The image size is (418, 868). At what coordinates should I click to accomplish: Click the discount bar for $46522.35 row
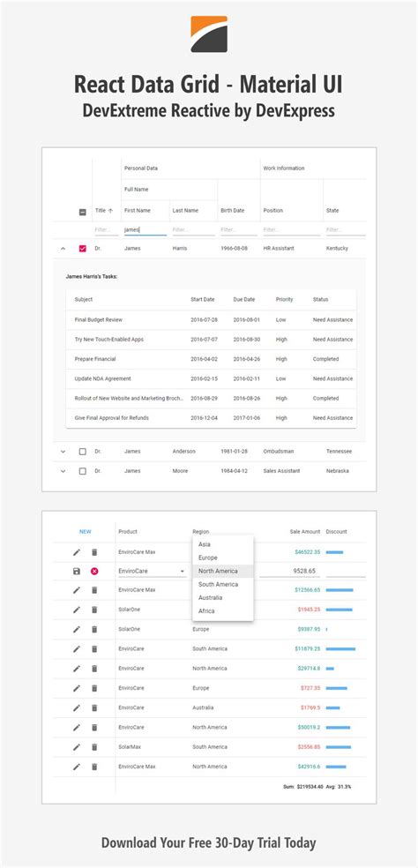[334, 552]
